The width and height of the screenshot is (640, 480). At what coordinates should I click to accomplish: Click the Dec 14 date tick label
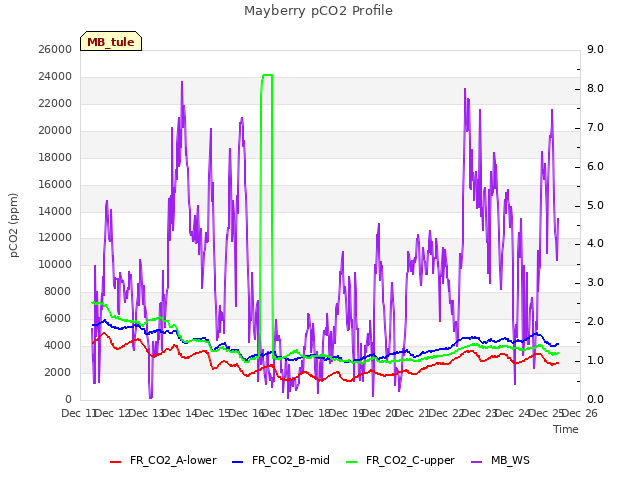[x=180, y=413]
